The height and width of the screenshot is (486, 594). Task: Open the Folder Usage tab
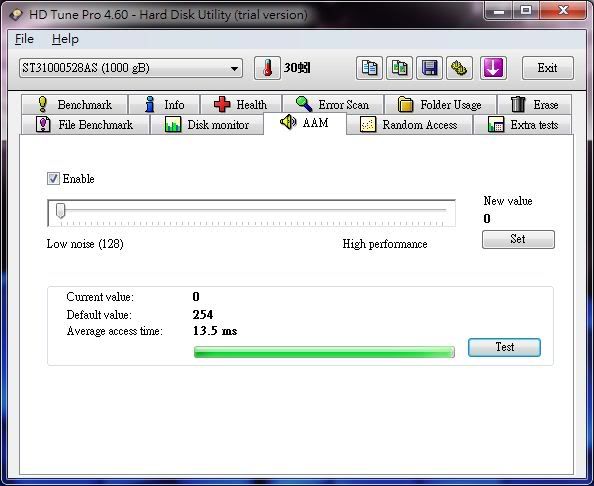tap(440, 104)
